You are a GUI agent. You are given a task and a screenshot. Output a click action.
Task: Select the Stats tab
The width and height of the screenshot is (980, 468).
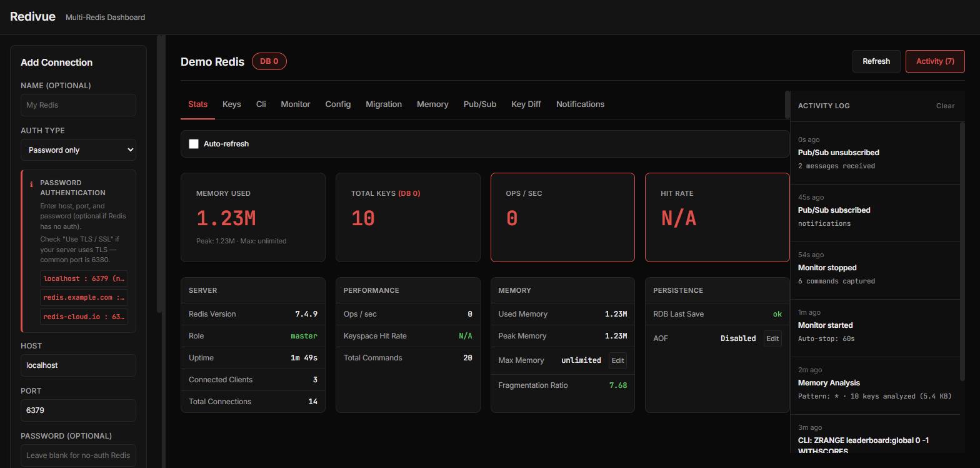point(197,104)
